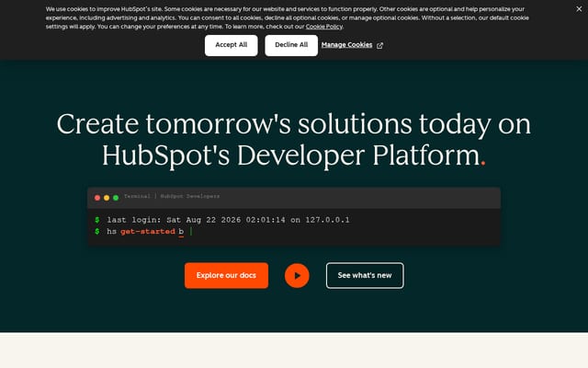Decline all optional cookies
588x368 pixels.
click(x=291, y=45)
